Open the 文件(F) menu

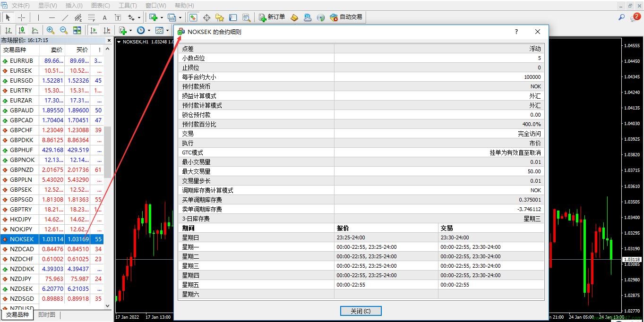click(20, 6)
